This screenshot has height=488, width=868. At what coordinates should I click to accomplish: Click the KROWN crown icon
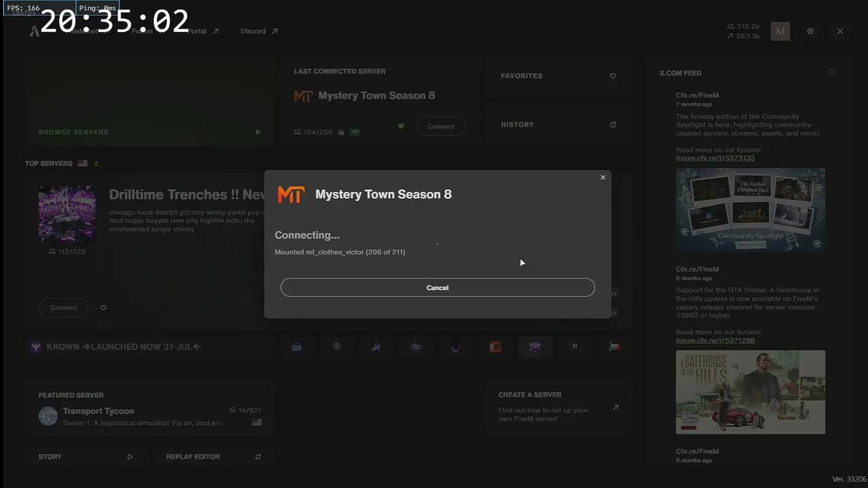[x=37, y=347]
